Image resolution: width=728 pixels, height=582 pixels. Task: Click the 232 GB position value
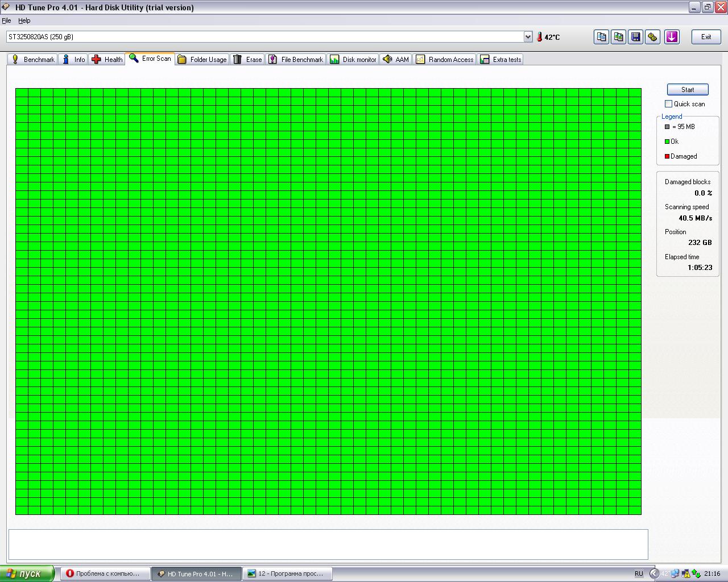pos(700,243)
